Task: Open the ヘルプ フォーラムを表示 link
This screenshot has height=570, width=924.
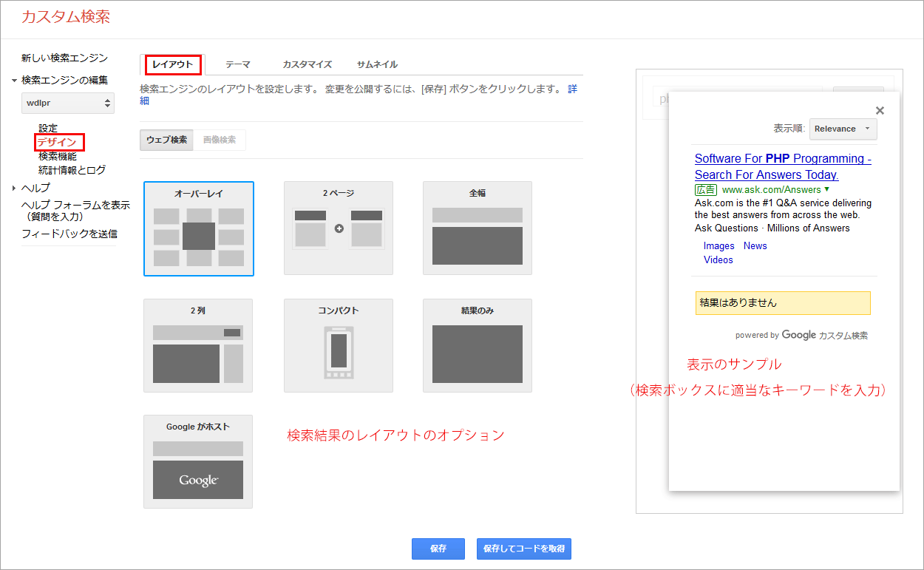Action: 75,211
